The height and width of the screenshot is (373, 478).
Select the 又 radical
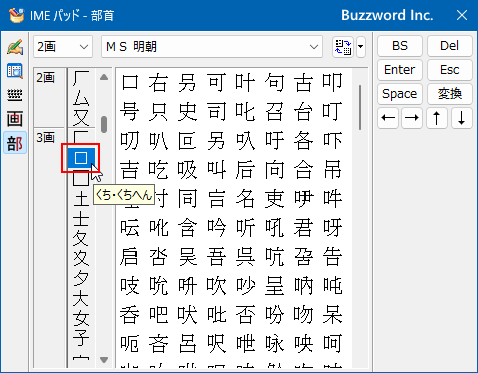pyautogui.click(x=81, y=118)
